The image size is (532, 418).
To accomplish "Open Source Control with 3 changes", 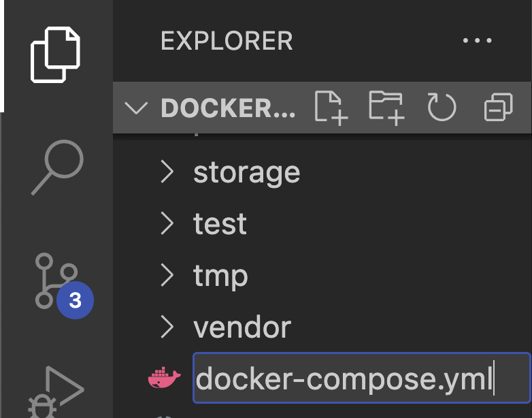I will pyautogui.click(x=56, y=280).
